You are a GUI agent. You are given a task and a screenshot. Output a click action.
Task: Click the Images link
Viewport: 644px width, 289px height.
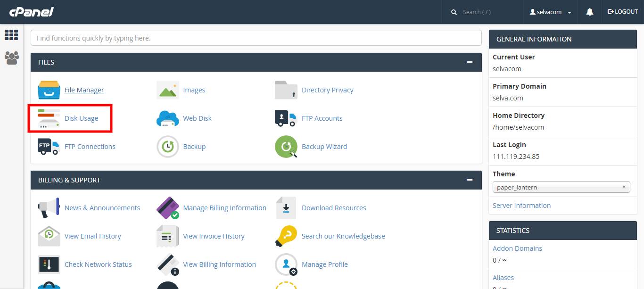194,90
